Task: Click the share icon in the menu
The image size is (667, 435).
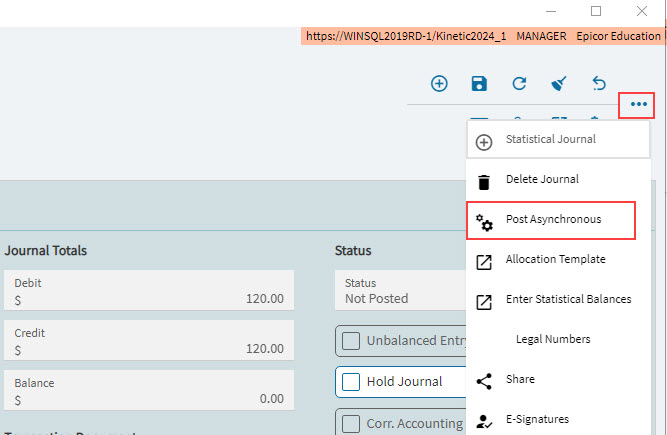Action: pyautogui.click(x=484, y=381)
